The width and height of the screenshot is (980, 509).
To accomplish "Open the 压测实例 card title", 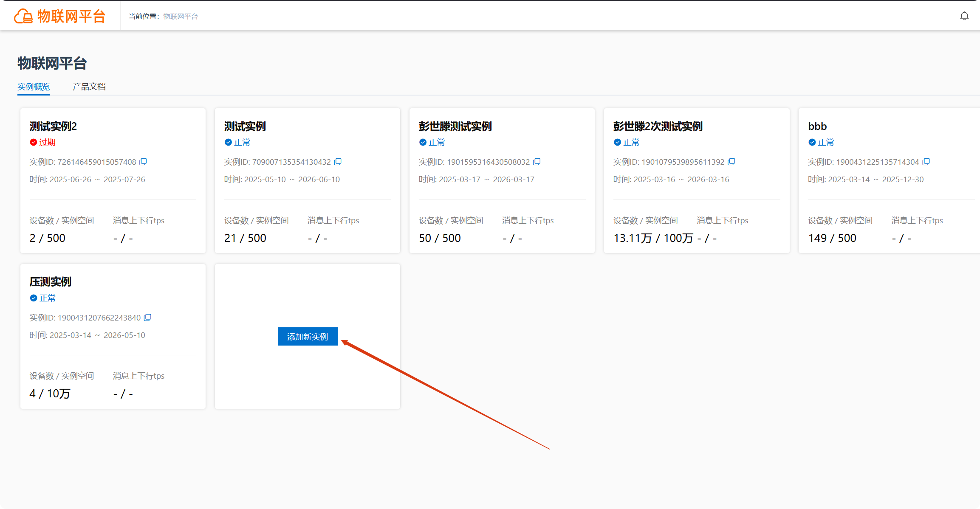I will pos(51,282).
